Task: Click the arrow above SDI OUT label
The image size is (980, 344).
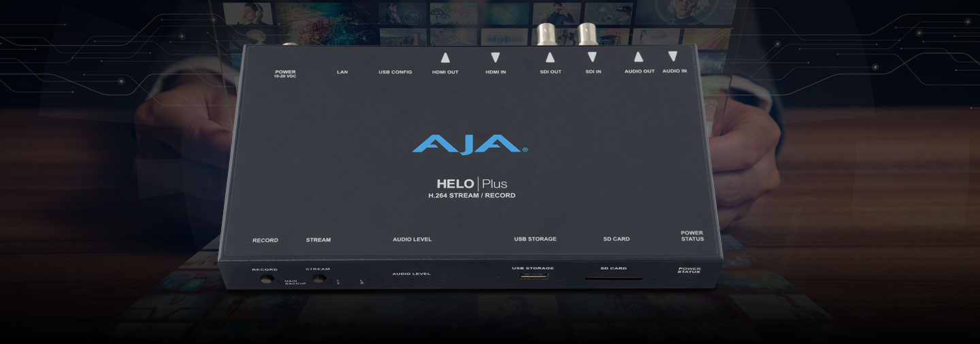Action: click(550, 58)
